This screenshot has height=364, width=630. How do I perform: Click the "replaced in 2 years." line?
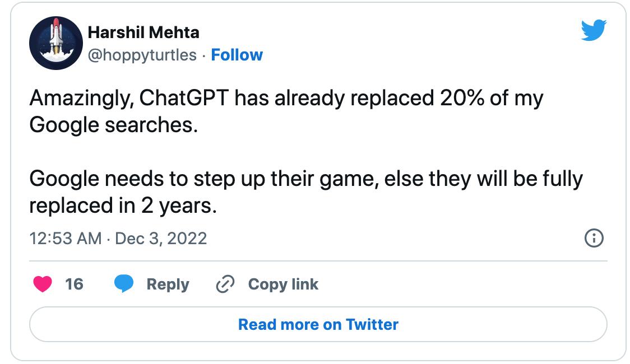tap(122, 206)
